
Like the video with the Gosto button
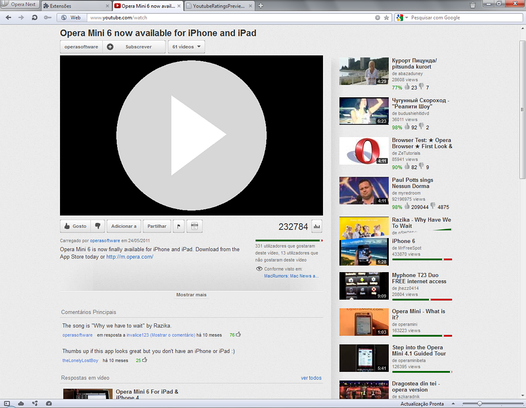tap(75, 226)
